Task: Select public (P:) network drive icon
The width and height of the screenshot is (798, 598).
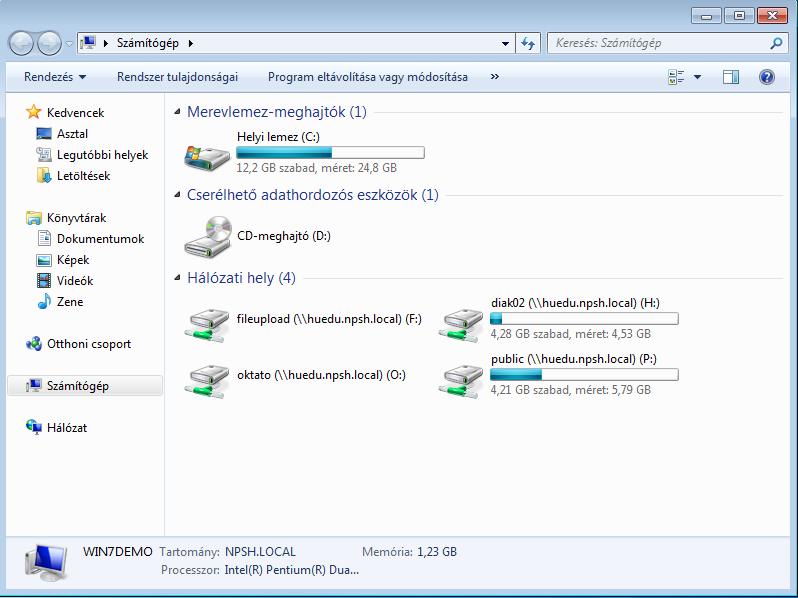Action: click(461, 380)
